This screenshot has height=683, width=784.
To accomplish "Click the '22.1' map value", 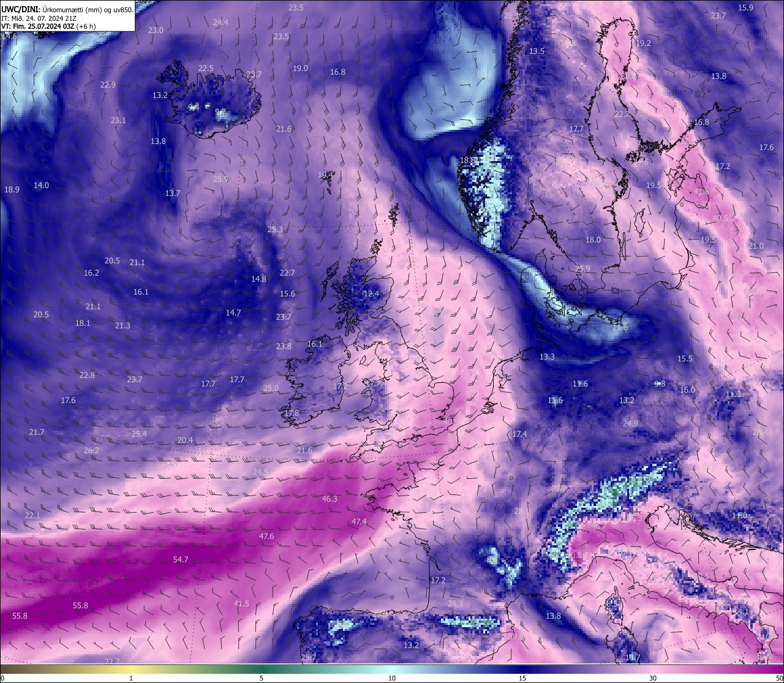I will pyautogui.click(x=32, y=516).
